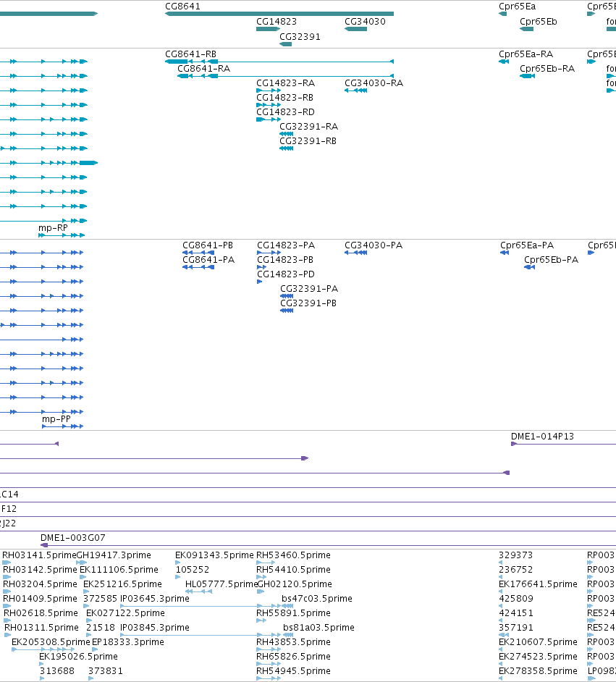This screenshot has height=682, width=616.
Task: Open EST RH65826.5prime
Action: [x=293, y=656]
